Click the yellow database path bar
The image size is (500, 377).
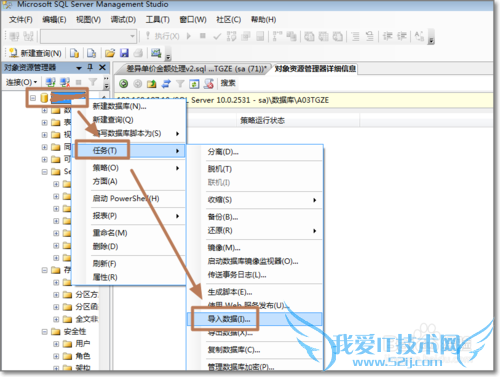coord(303,100)
